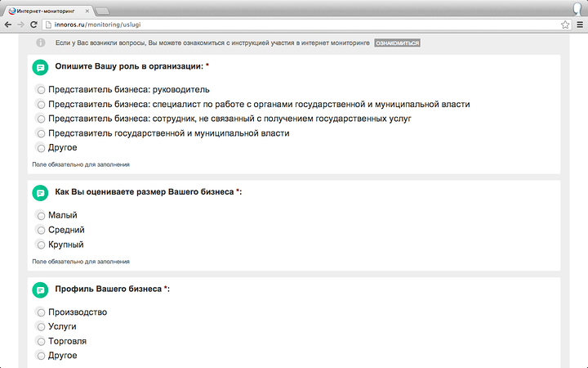
Task: Click the 'ознакомиться' button
Action: pyautogui.click(x=397, y=43)
